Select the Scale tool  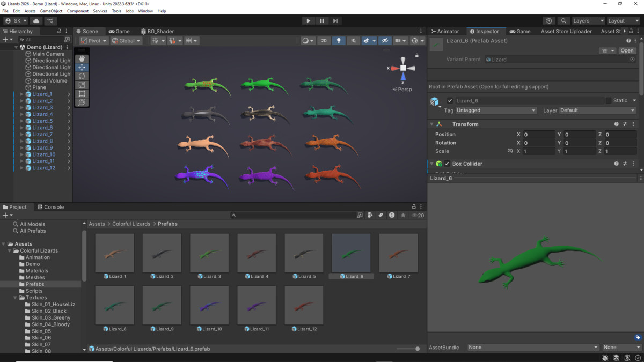[x=82, y=84]
